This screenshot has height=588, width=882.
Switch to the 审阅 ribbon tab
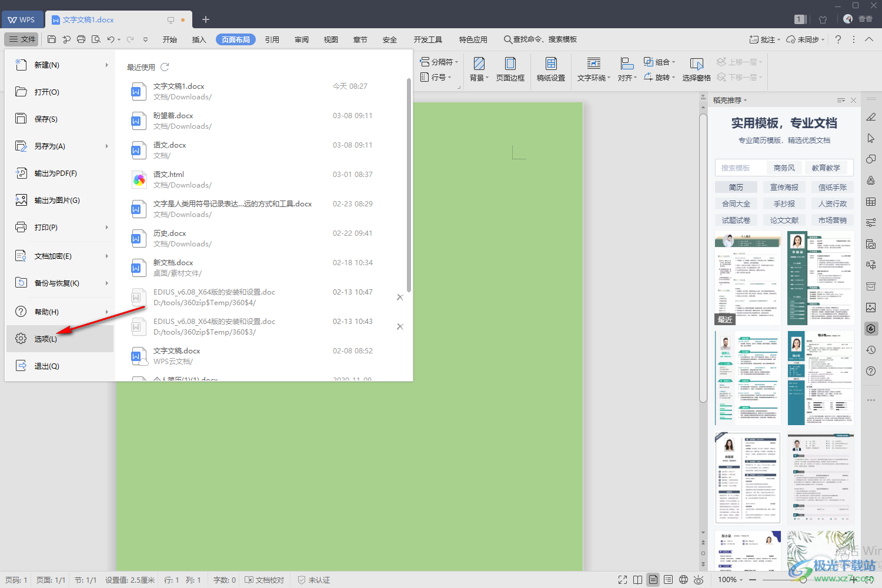[302, 39]
